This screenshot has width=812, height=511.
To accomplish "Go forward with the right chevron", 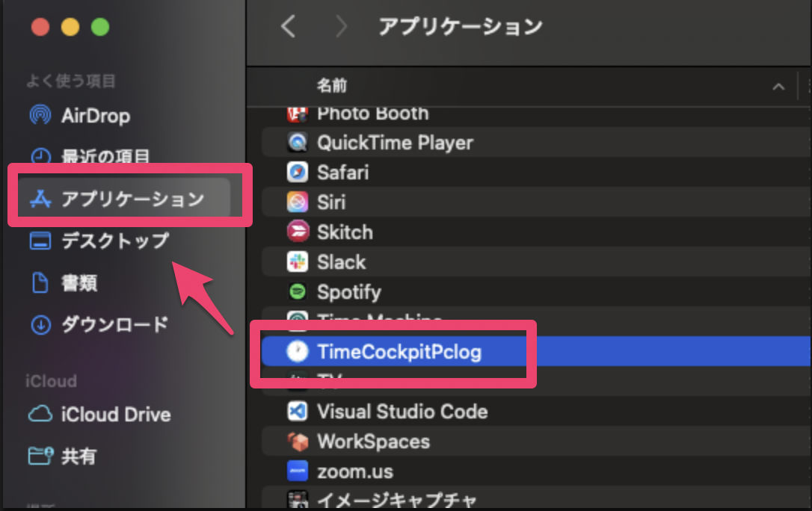I will [341, 26].
